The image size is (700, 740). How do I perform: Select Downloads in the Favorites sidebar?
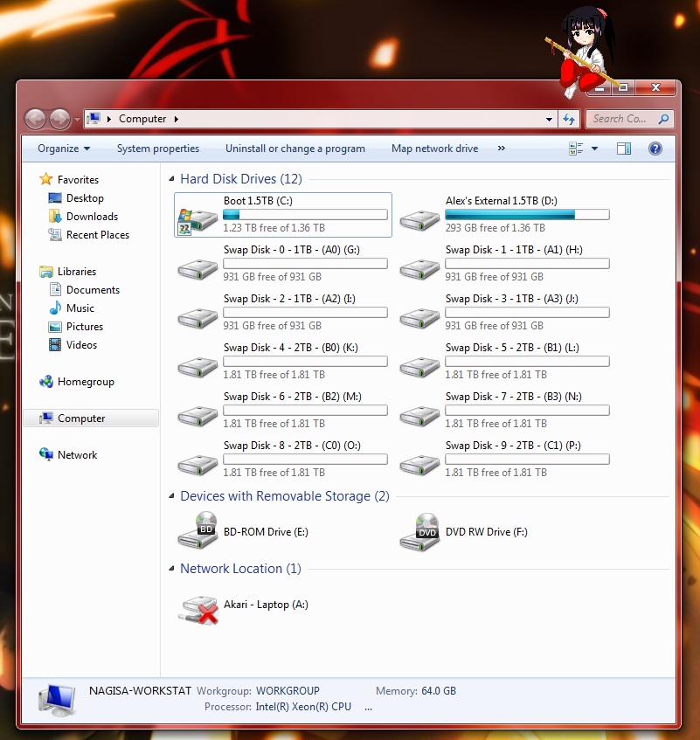(x=92, y=217)
